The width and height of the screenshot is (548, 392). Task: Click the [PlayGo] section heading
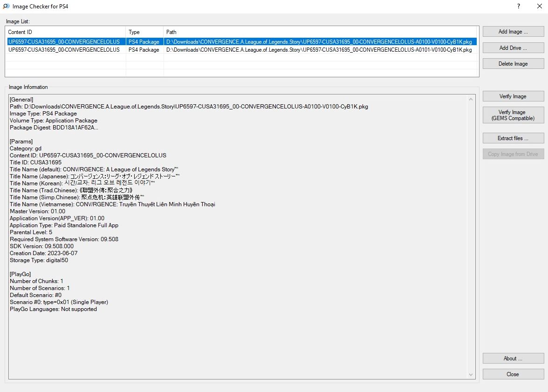coord(21,274)
